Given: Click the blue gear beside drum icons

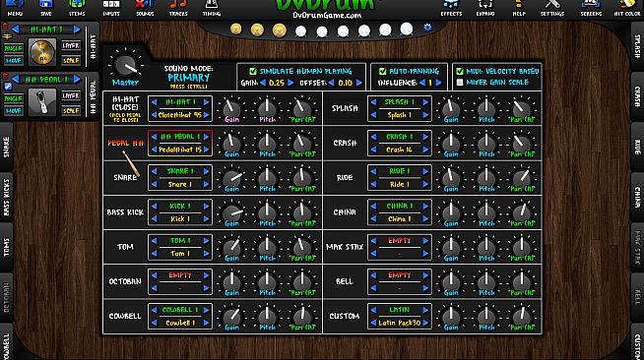Looking at the screenshot, I should coord(427,28).
